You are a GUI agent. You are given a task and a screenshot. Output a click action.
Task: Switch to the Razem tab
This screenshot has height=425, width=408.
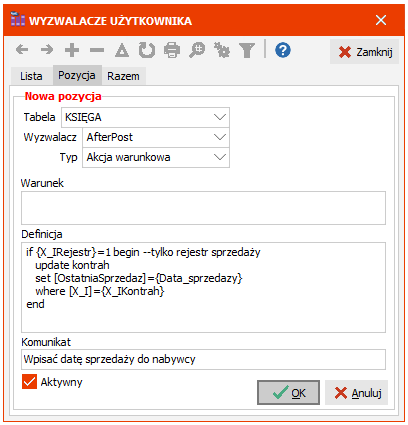coord(123,76)
